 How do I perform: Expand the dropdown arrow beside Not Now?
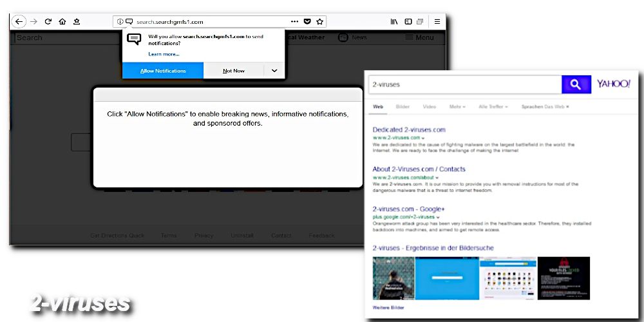coord(274,71)
